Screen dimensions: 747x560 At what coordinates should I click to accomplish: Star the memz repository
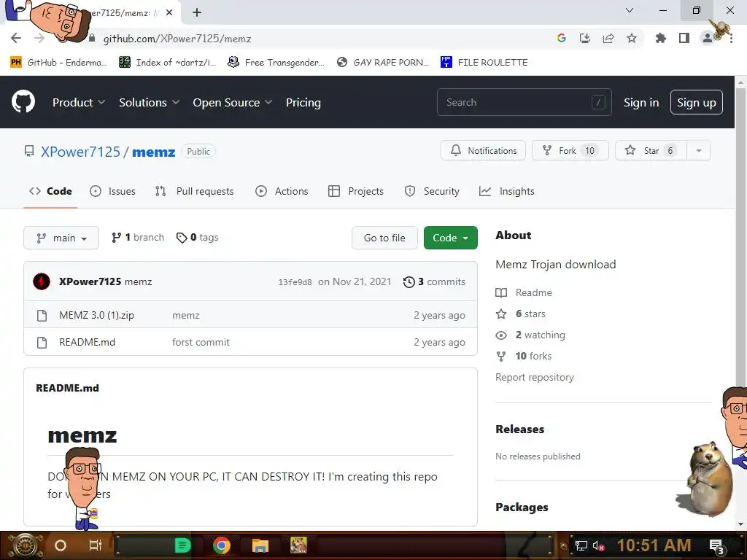651,150
